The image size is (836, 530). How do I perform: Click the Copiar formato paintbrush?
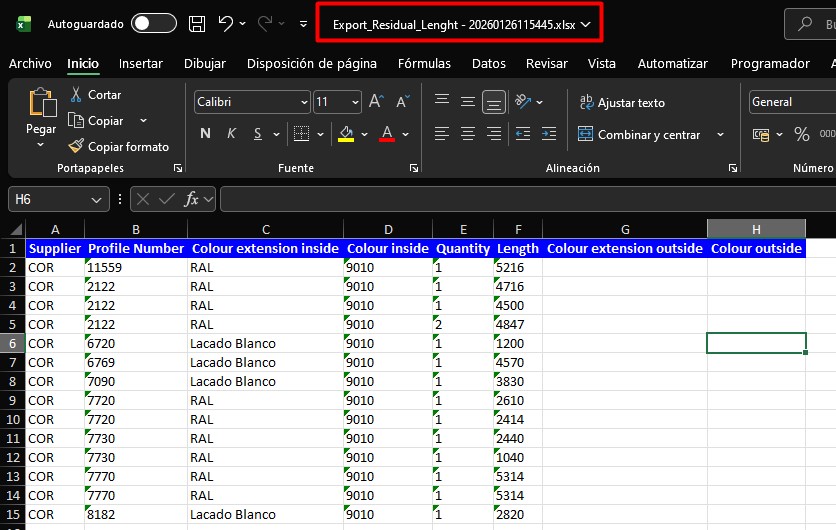pyautogui.click(x=76, y=147)
